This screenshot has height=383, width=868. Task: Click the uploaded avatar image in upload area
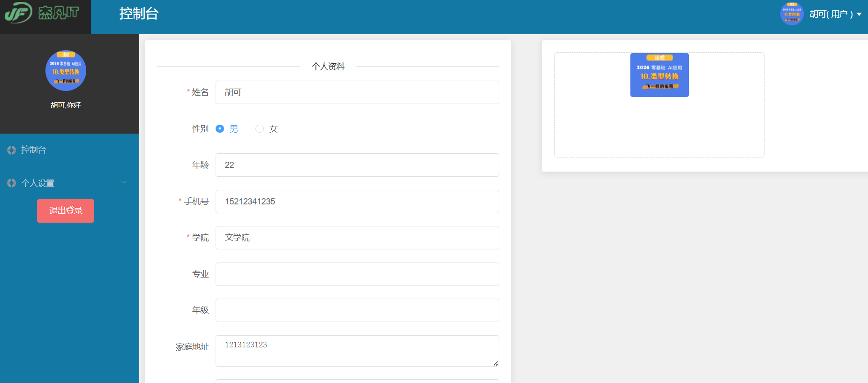pos(659,75)
